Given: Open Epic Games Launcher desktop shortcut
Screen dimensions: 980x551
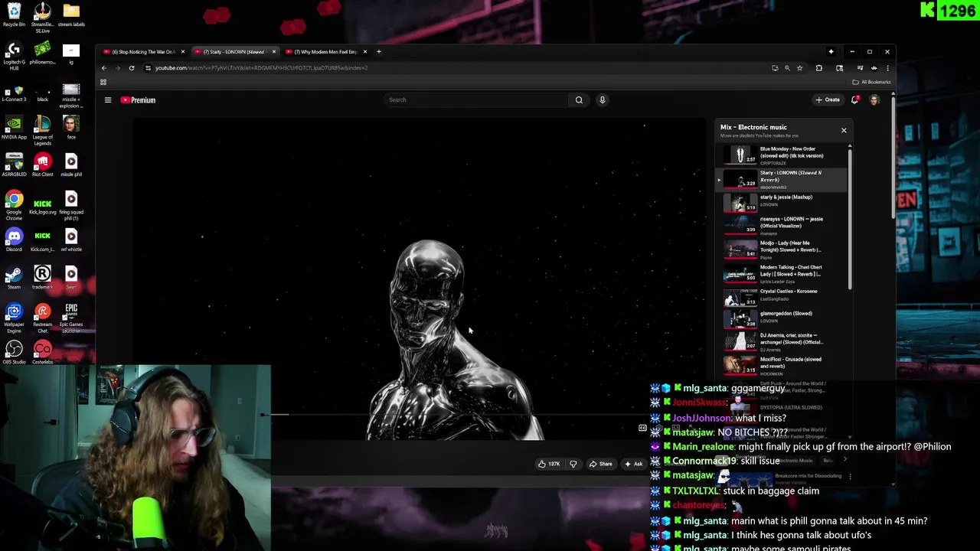Looking at the screenshot, I should [71, 318].
